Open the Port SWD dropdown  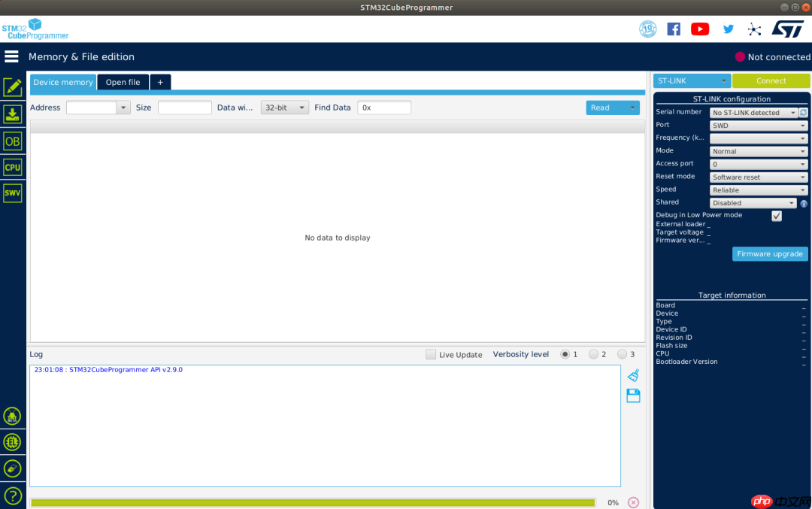pyautogui.click(x=758, y=126)
